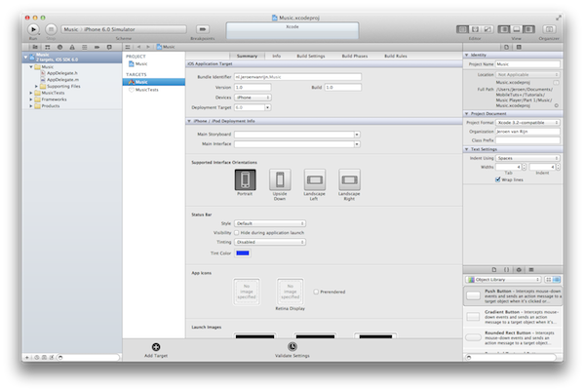Screen dimensions: 585x392
Task: Expand the Supporting Files group
Action: point(37,86)
